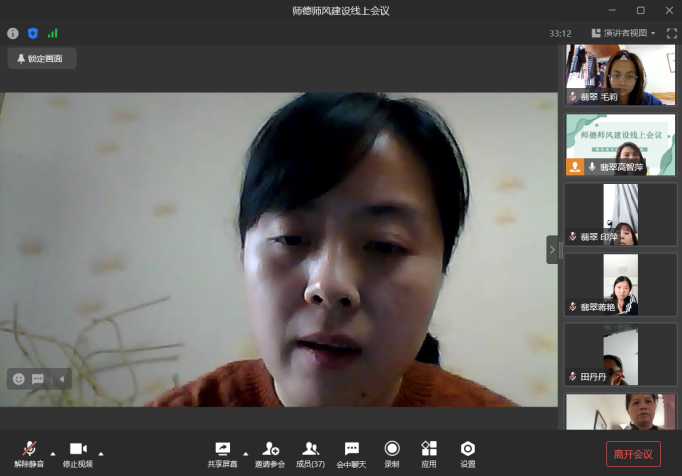Select the partially visible bottom participant thumbnail
Viewport: 682px width, 476px height.
[x=620, y=412]
